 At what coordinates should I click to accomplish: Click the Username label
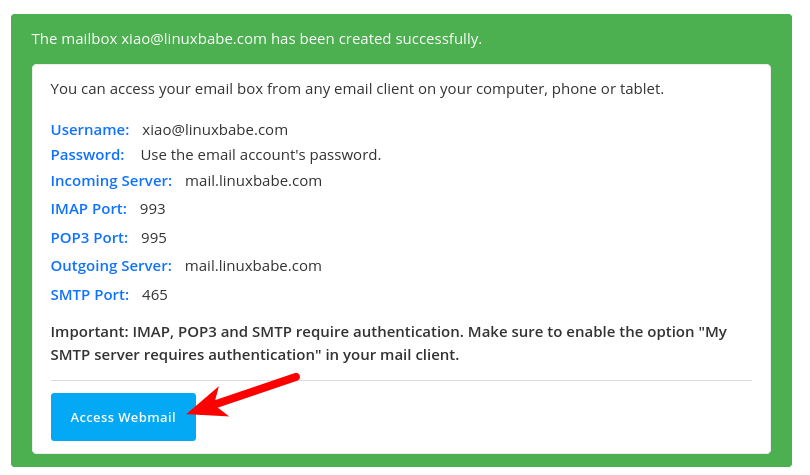click(90, 130)
